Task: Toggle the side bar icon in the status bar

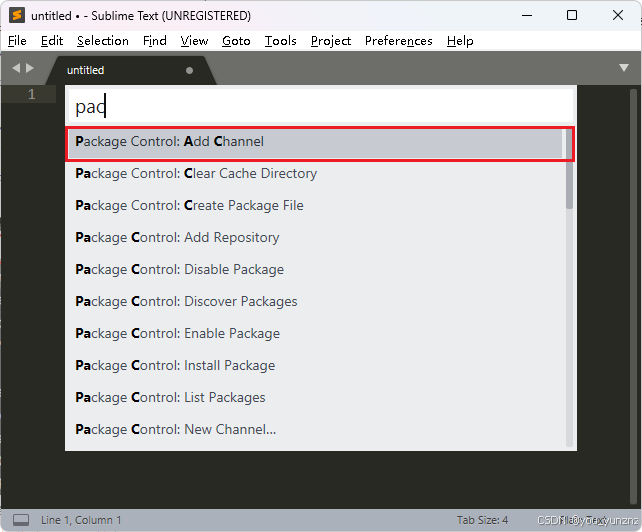Action: [x=21, y=520]
